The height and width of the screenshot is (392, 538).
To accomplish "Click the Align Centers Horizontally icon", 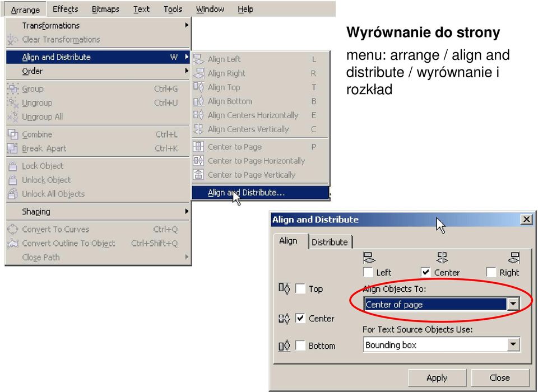I will 198,115.
